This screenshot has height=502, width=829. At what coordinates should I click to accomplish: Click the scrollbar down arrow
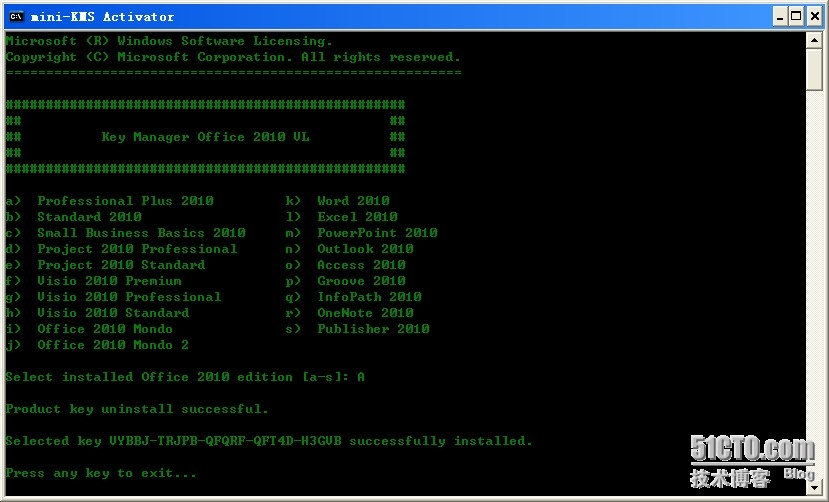(x=814, y=487)
